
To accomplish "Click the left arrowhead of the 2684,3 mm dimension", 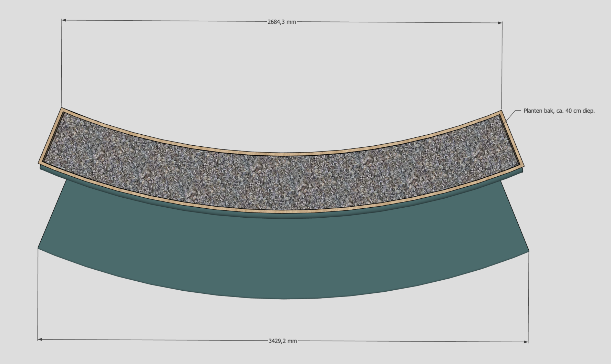I will click(64, 20).
